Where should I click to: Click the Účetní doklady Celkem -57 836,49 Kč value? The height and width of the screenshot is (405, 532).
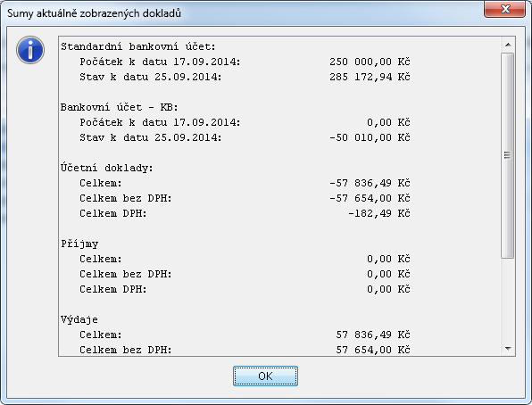pos(370,183)
